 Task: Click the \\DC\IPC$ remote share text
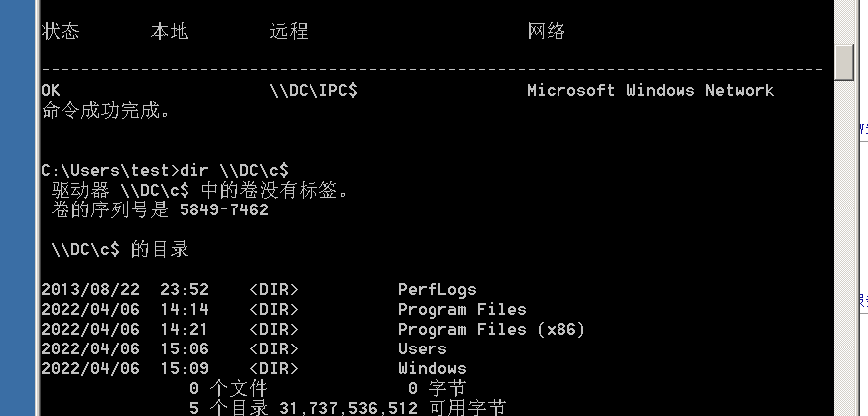tap(313, 90)
